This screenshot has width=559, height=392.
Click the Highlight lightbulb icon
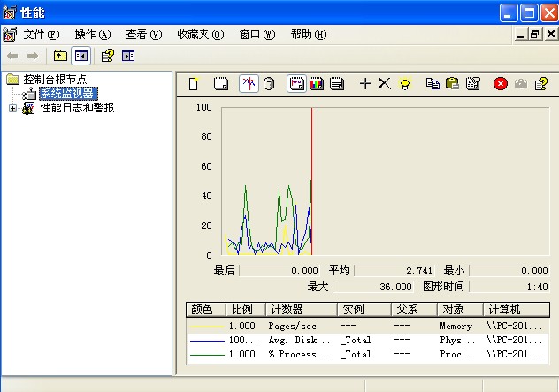(x=404, y=83)
